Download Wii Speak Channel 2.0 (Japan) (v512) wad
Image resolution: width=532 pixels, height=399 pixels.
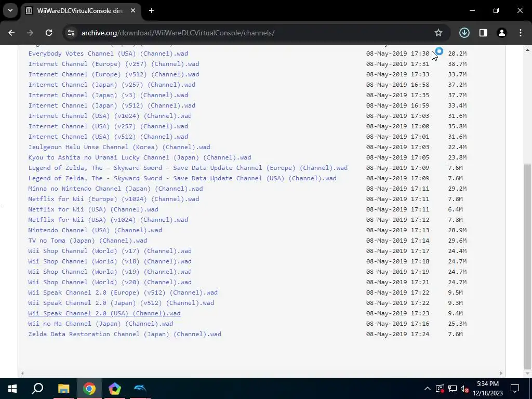pyautogui.click(x=121, y=303)
